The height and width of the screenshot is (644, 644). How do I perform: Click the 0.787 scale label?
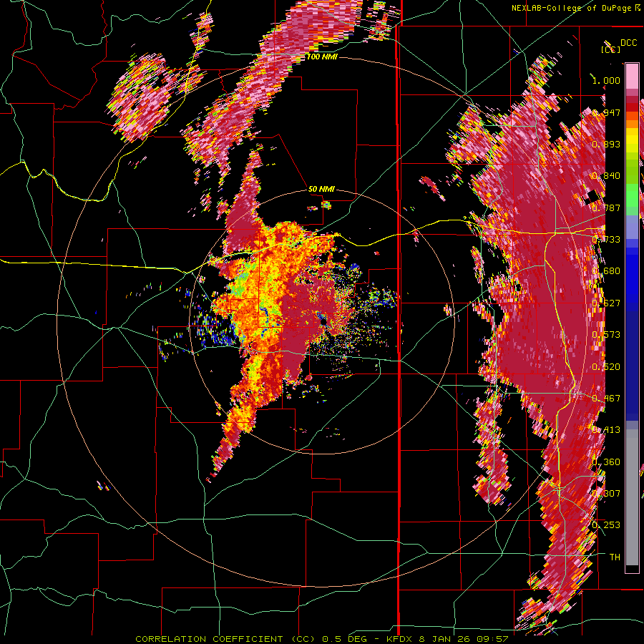(606, 208)
